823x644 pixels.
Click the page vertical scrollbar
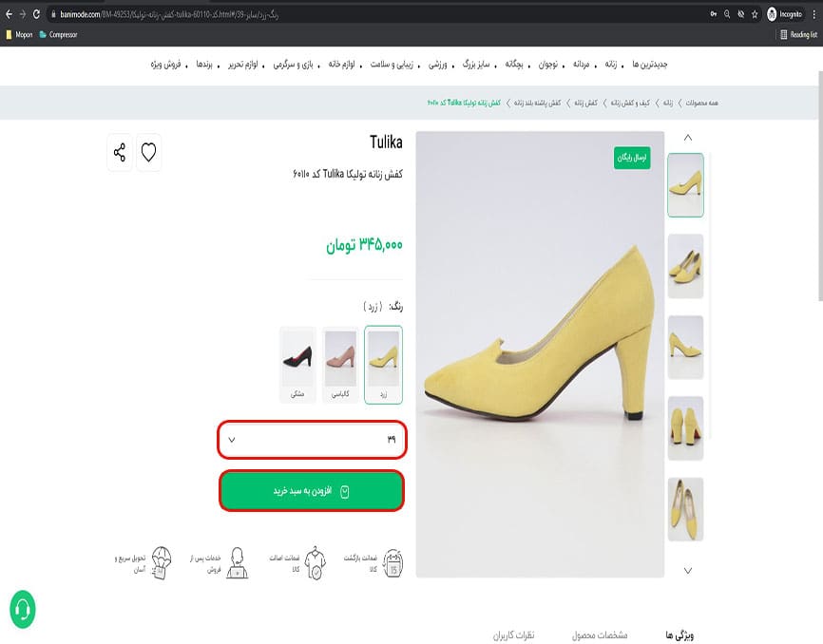tap(820, 186)
